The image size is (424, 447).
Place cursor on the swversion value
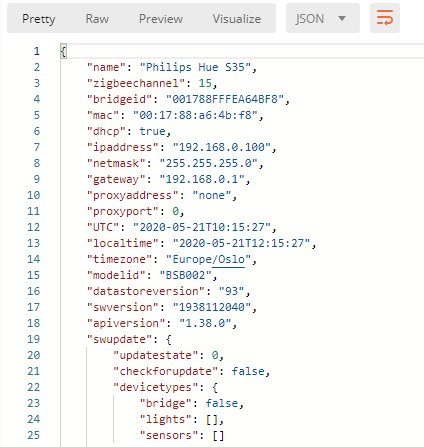tap(212, 307)
